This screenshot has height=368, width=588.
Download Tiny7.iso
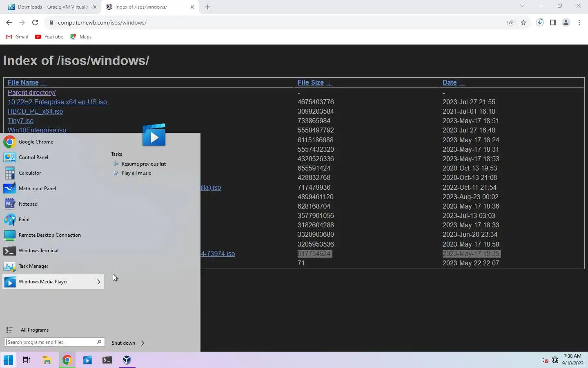click(x=20, y=121)
